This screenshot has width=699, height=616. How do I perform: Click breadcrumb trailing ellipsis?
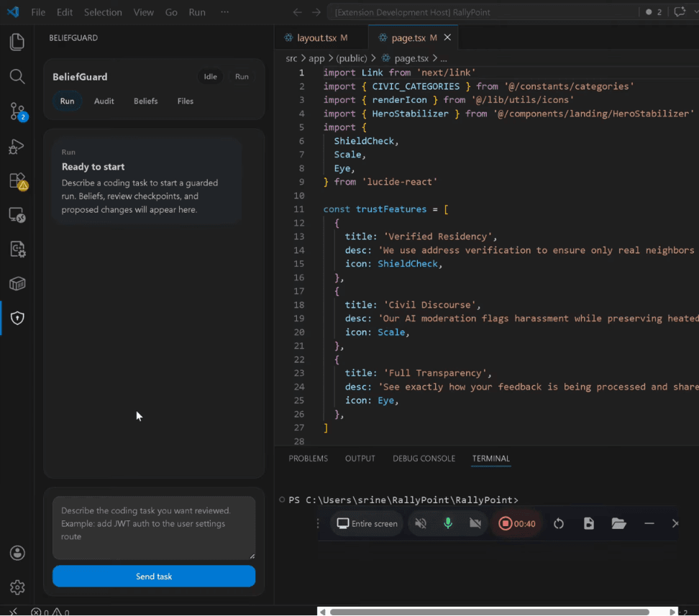(x=444, y=58)
